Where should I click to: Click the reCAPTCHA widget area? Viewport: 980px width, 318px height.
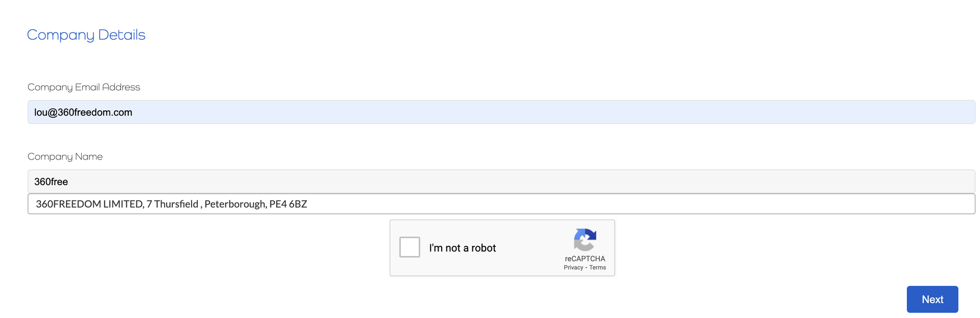[x=502, y=247]
